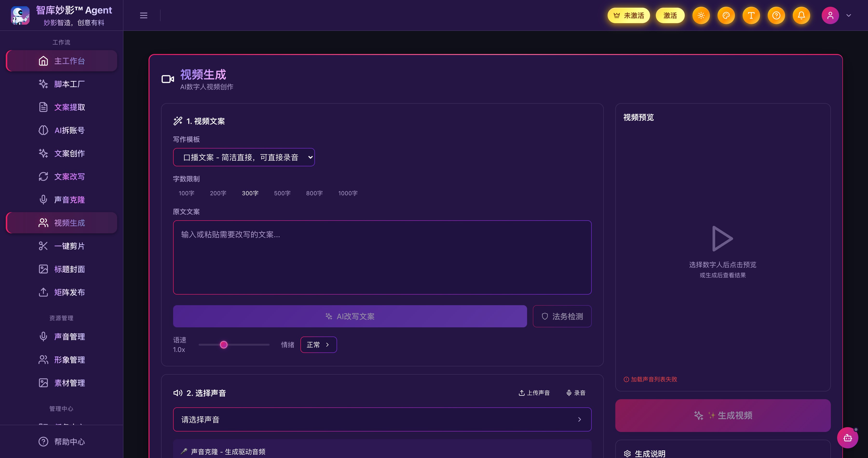This screenshot has width=868, height=458.
Task: Open the 请选择声音 selector
Action: [x=382, y=420]
